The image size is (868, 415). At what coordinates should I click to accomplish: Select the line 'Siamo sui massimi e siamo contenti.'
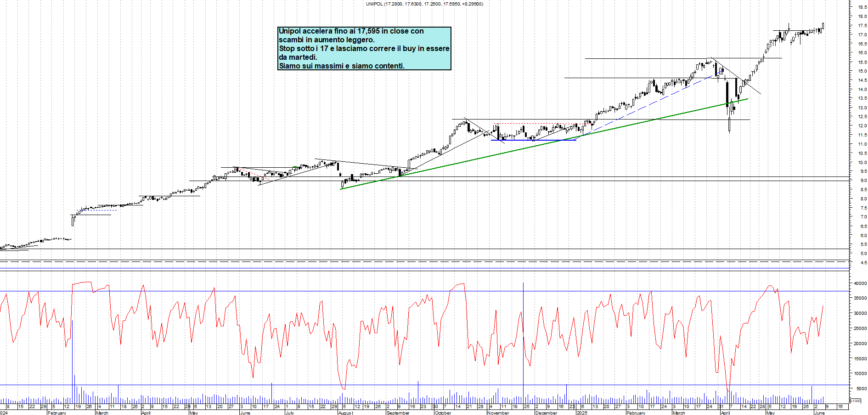tap(342, 66)
